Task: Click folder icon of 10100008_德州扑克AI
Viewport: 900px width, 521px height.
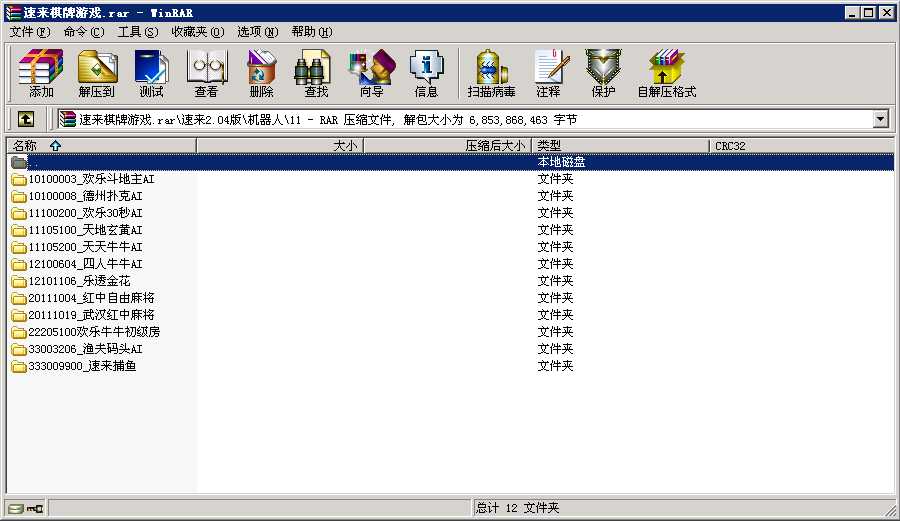Action: click(19, 196)
